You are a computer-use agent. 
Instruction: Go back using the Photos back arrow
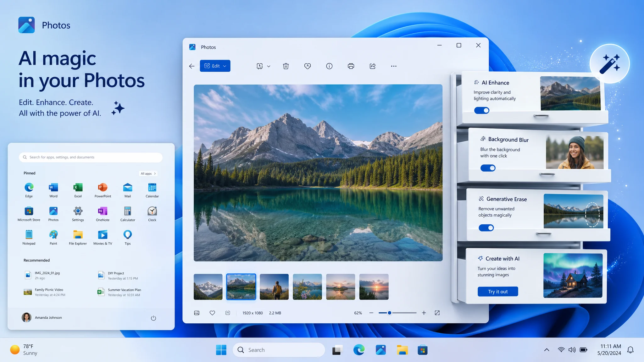[192, 66]
